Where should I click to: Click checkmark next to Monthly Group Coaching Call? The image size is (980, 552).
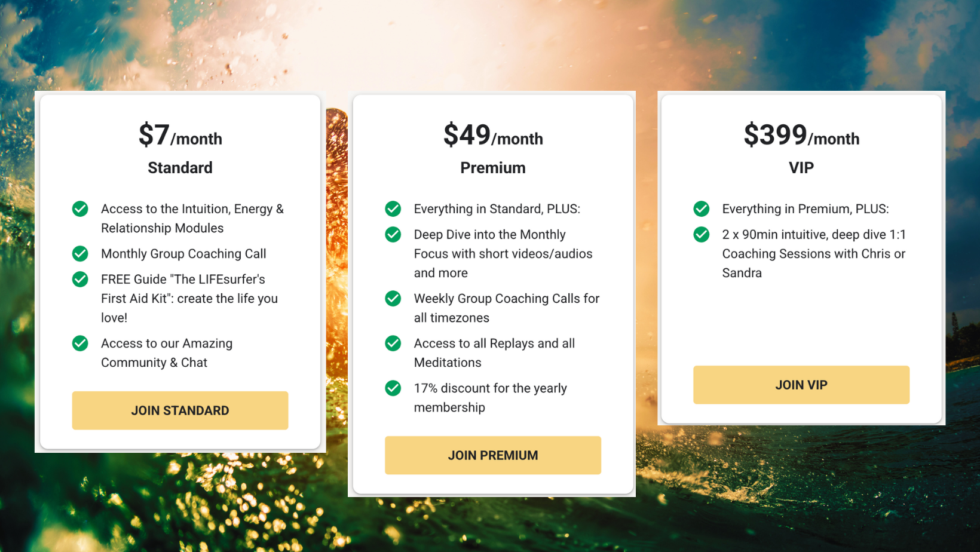tap(80, 254)
